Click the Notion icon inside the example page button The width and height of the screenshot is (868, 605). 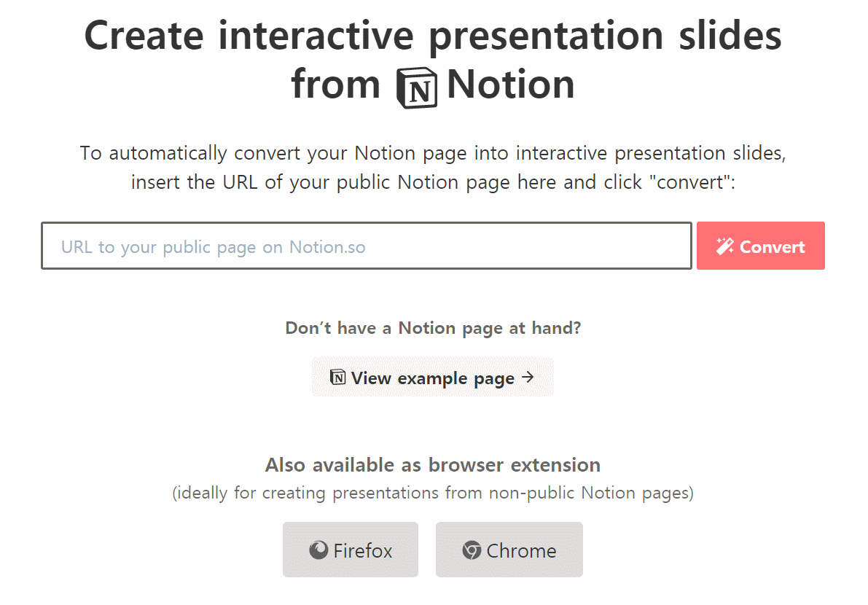tap(337, 377)
